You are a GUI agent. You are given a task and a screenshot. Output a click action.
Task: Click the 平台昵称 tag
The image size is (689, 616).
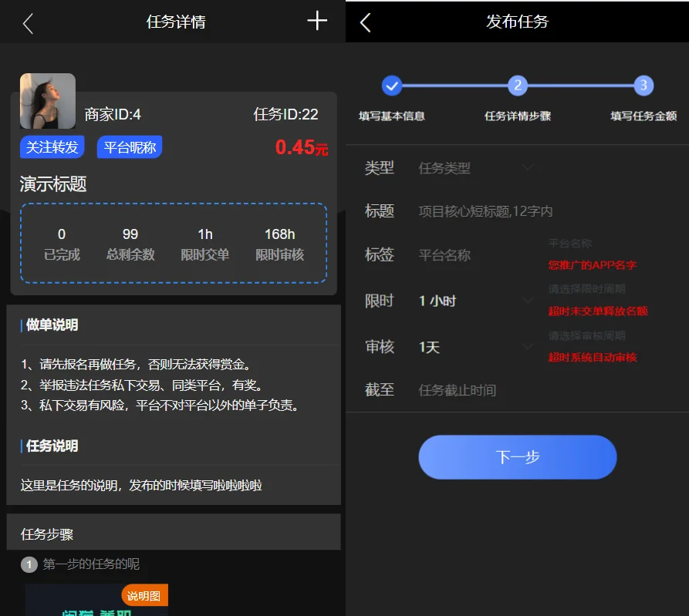[x=130, y=147]
